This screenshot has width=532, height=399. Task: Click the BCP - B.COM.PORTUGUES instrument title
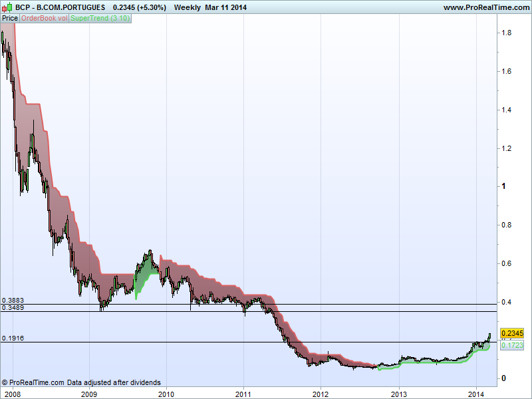(61, 7)
